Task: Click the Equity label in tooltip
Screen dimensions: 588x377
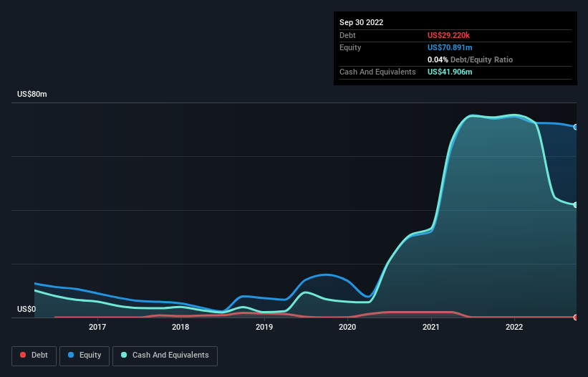Action: coord(350,47)
